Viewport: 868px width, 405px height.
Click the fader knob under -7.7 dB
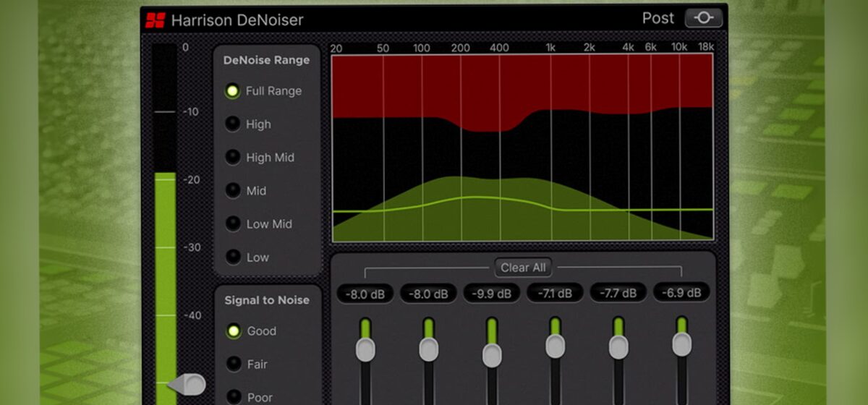click(618, 347)
